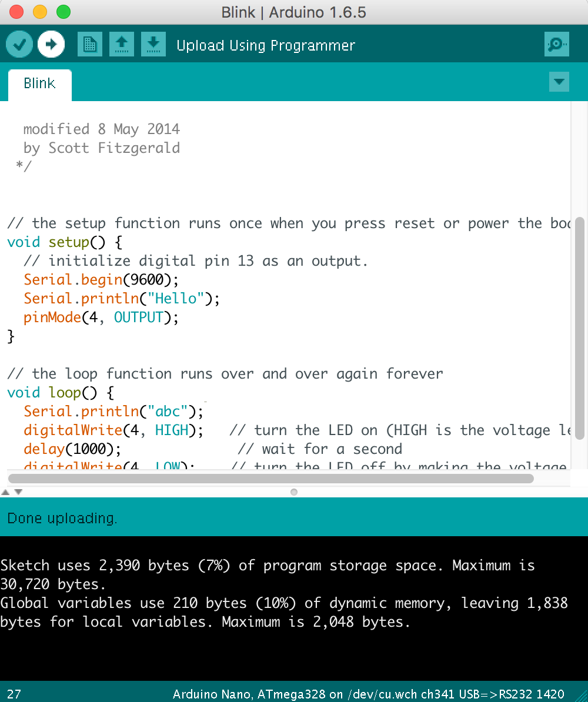Click the 'void loop() {' line

61,393
